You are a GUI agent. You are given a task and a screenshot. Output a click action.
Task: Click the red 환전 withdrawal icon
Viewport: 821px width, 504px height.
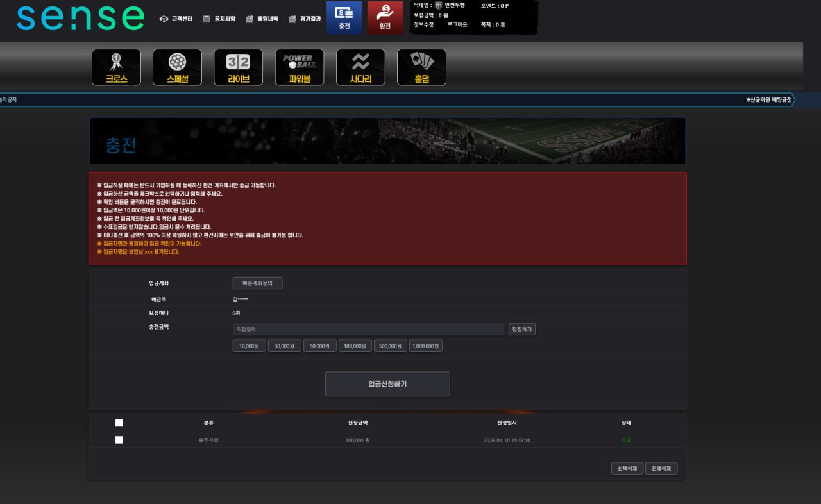(x=385, y=17)
